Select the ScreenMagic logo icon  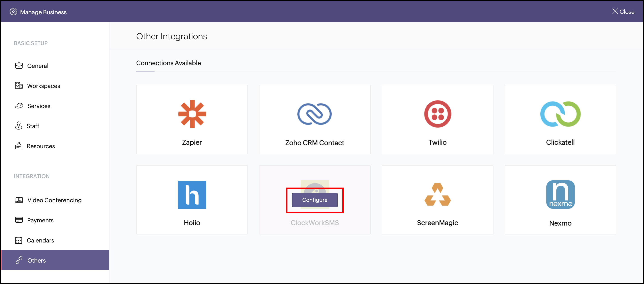tap(437, 194)
